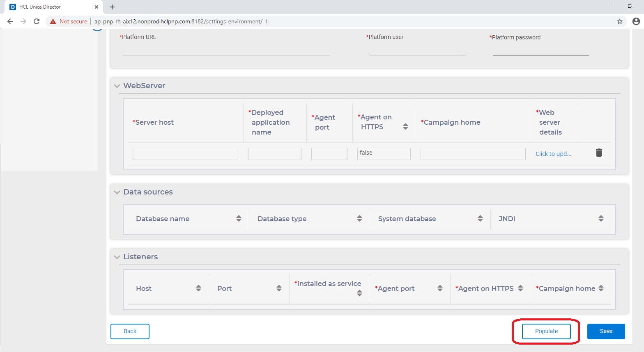Collapse the Data sources section
644x352 pixels.
coord(117,192)
